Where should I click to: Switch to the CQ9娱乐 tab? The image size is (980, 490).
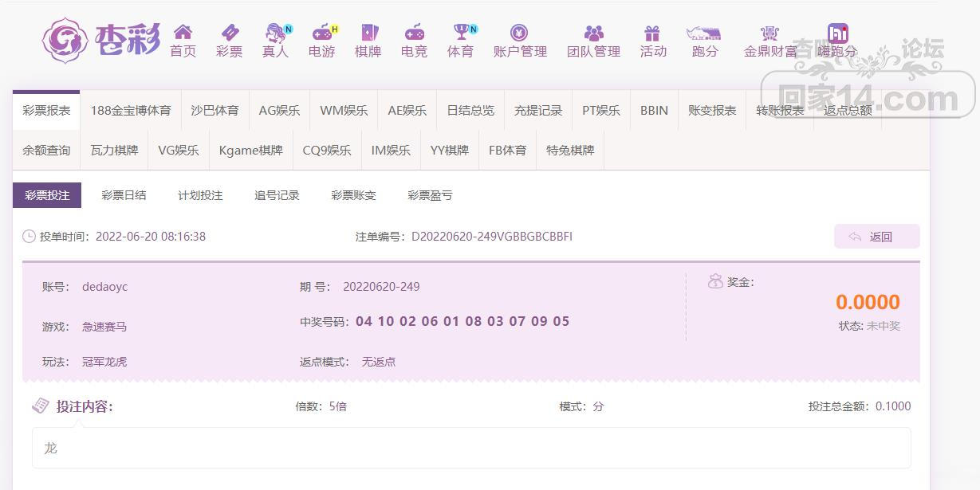click(327, 151)
